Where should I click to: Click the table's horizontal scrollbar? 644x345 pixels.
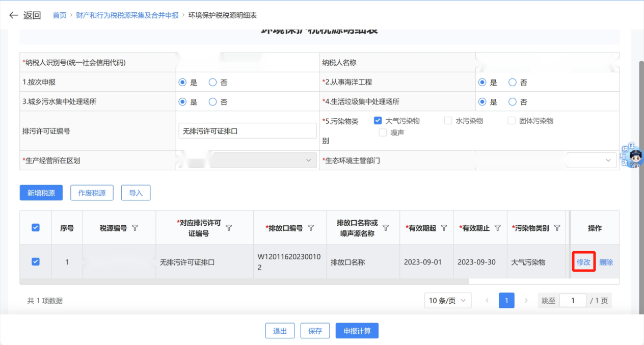click(x=245, y=281)
